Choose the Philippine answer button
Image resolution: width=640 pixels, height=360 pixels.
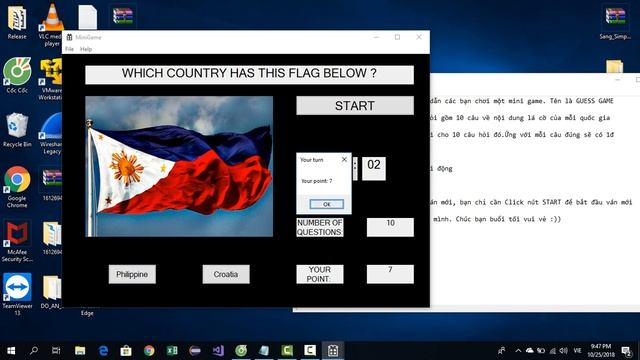coord(132,274)
